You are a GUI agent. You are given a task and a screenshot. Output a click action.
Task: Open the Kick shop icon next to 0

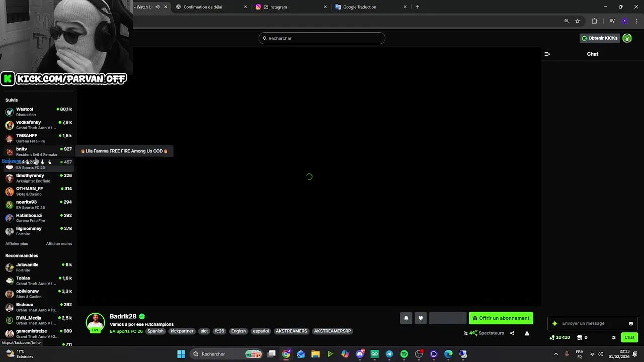coord(579,337)
